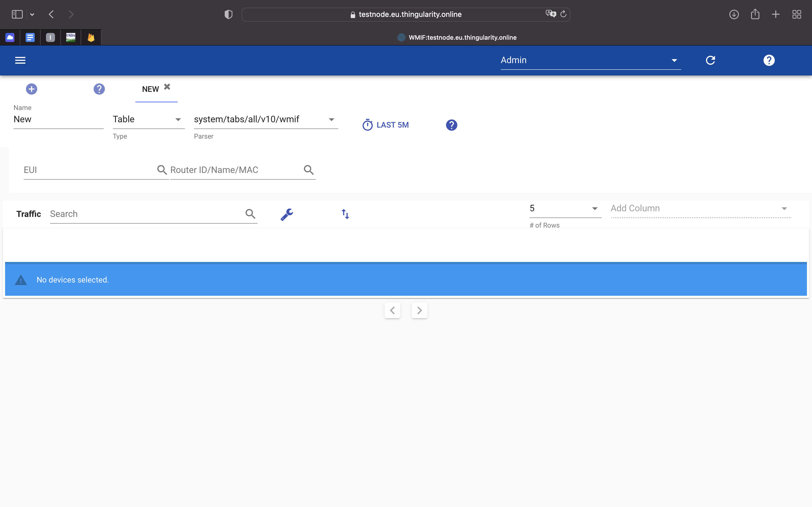Open the Admin selector in header
The width and height of the screenshot is (812, 507).
590,60
